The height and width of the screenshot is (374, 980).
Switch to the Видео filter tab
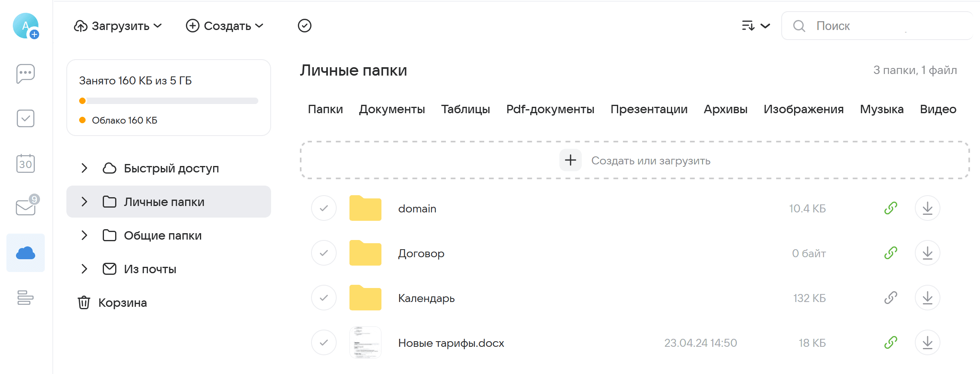tap(938, 109)
